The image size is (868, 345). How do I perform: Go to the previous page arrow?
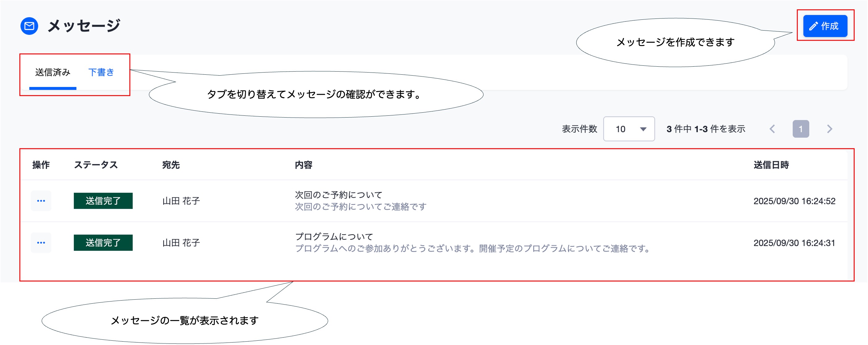point(772,129)
